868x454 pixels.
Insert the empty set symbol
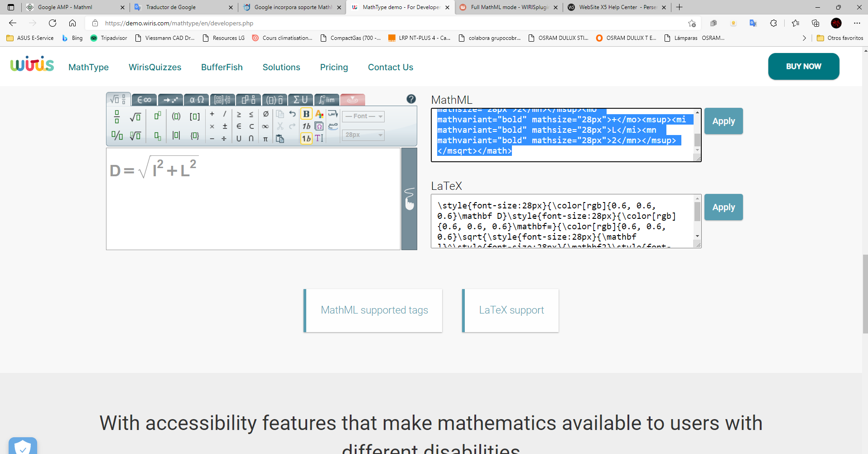(265, 114)
